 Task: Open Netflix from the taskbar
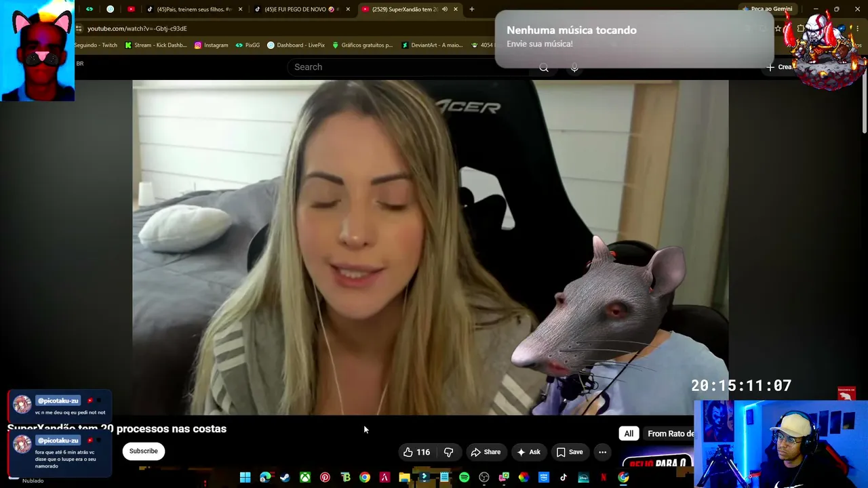coord(604,478)
